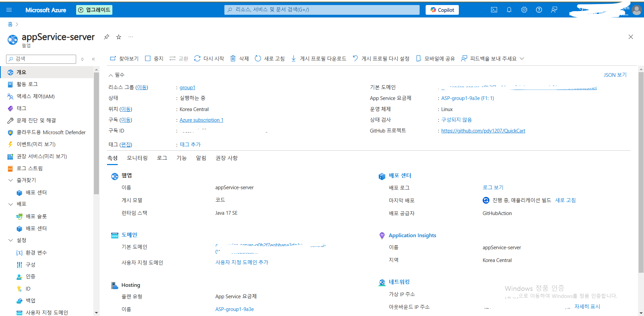644x316 pixels.
Task: Focus the top resource search box
Action: [x=322, y=10]
